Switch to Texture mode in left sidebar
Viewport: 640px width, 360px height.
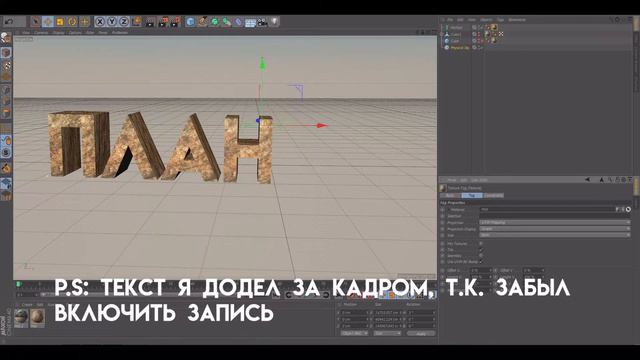point(6,65)
